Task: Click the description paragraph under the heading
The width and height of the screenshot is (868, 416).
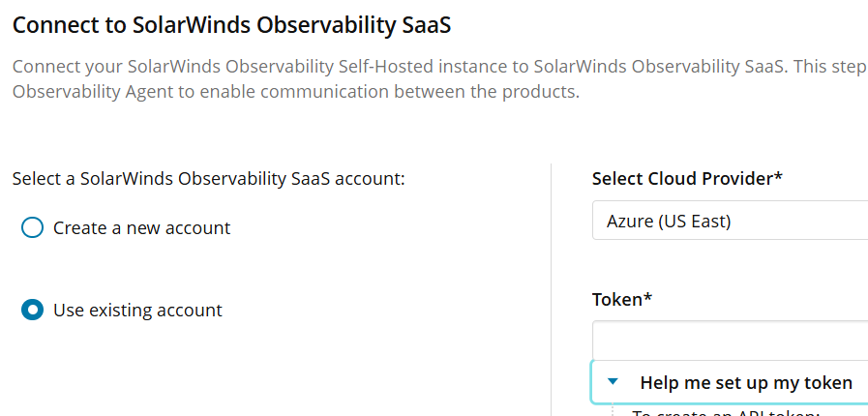Action: (x=435, y=69)
